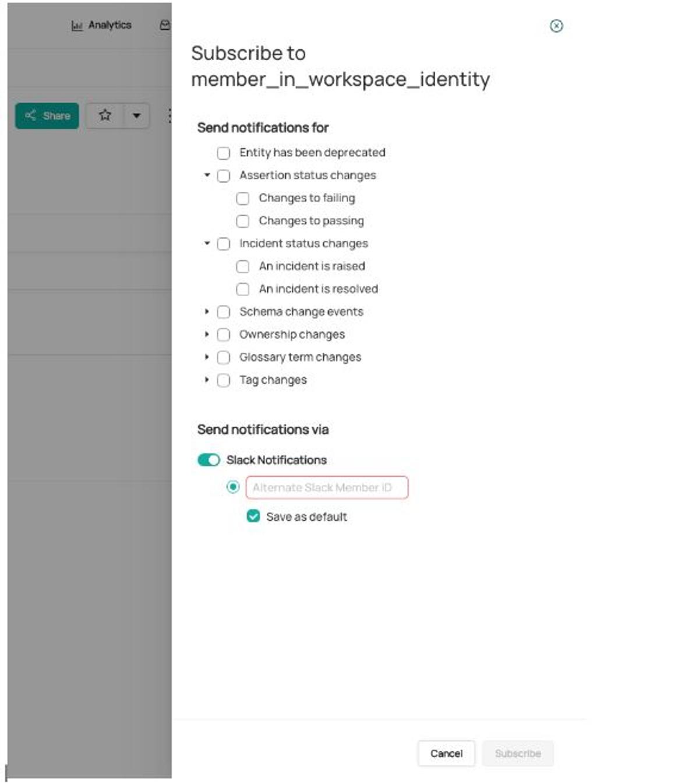The width and height of the screenshot is (699, 784).
Task: Expand Glossary term changes group
Action: click(x=207, y=357)
